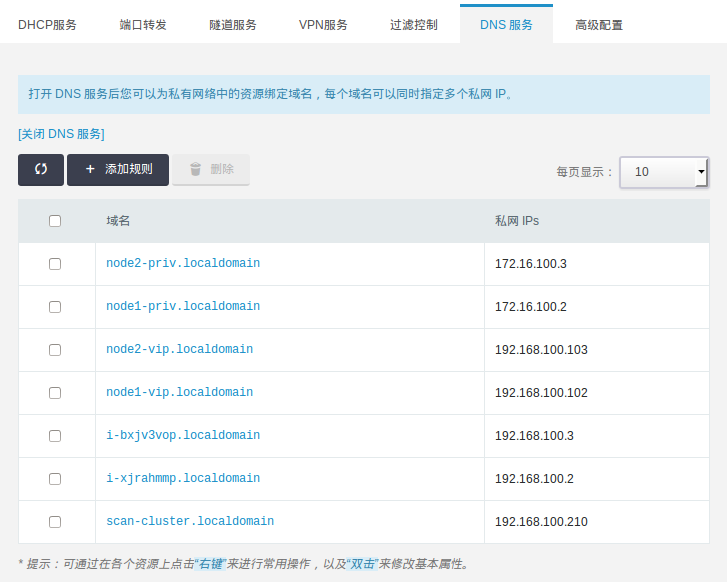Click the 添加规则 add rule button
The height and width of the screenshot is (582, 727).
coord(118,170)
